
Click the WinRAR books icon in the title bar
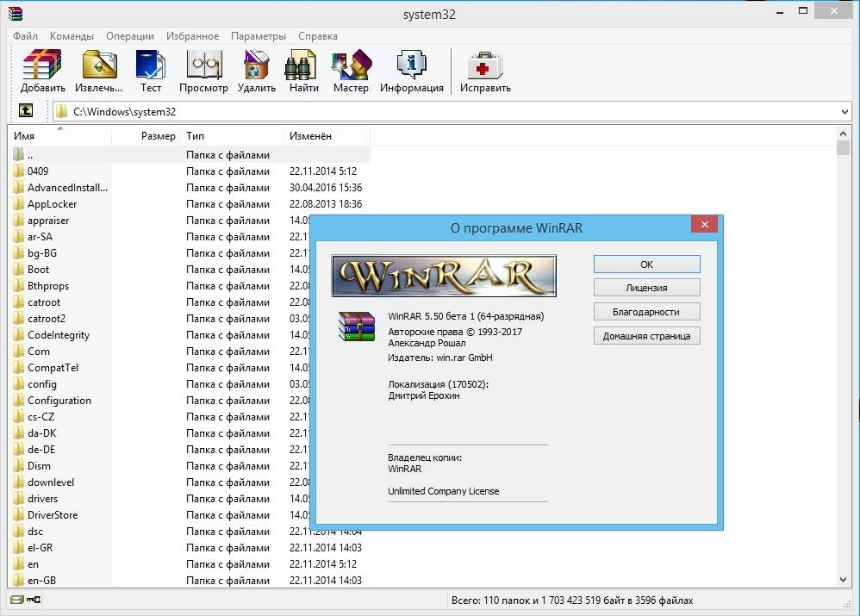16,13
